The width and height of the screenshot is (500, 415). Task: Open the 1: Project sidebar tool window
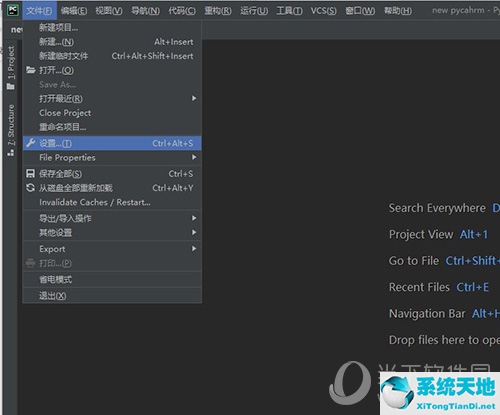[11, 68]
